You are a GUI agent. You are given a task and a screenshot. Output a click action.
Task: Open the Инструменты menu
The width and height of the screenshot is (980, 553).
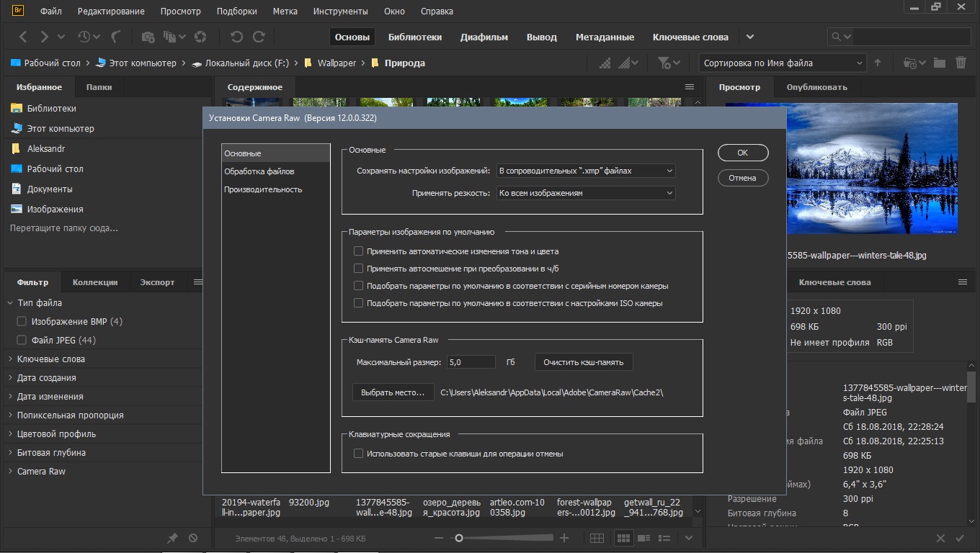pos(340,12)
